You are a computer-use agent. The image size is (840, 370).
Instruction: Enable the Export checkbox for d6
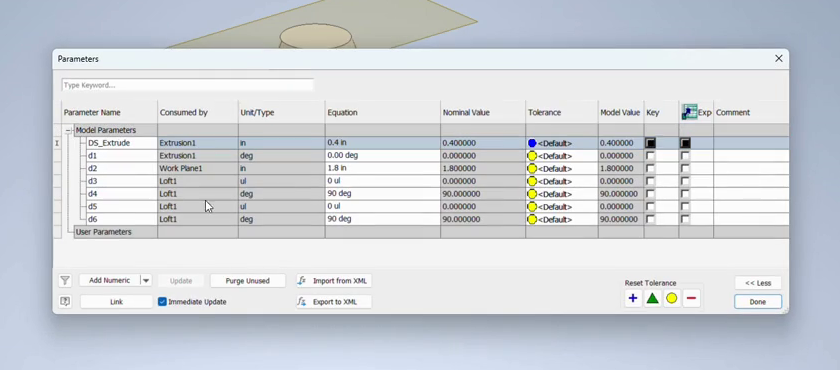pyautogui.click(x=685, y=219)
